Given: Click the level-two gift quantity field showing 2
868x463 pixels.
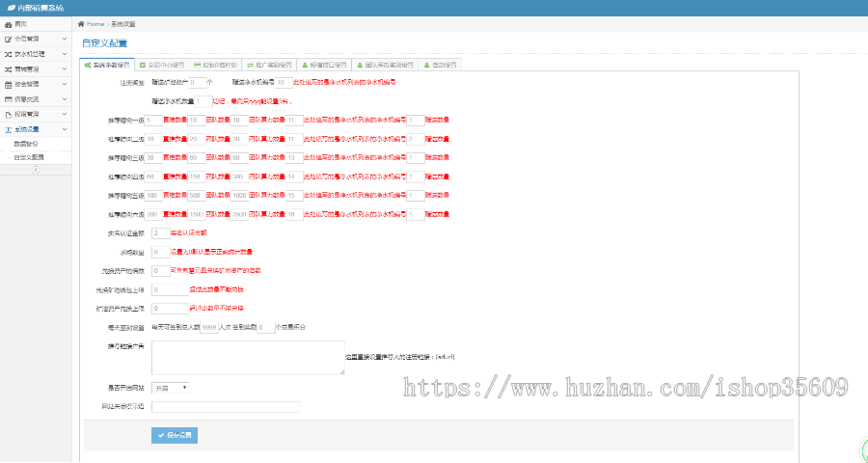Looking at the screenshot, I should pyautogui.click(x=415, y=139).
